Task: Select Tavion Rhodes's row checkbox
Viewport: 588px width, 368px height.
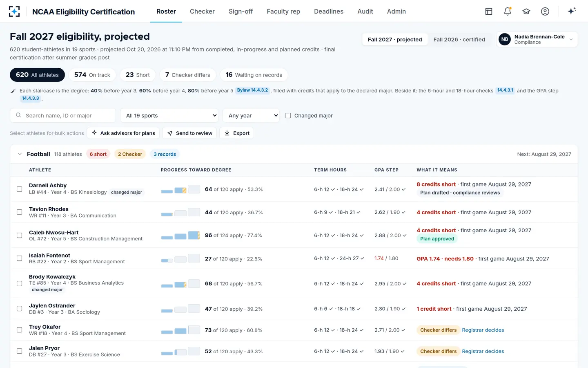Action: 19,212
